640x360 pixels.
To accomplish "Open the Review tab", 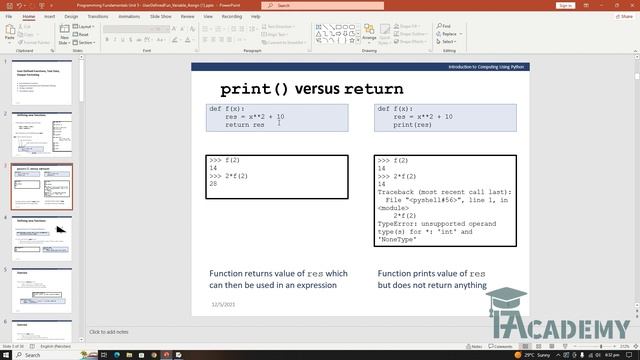I will point(187,16).
